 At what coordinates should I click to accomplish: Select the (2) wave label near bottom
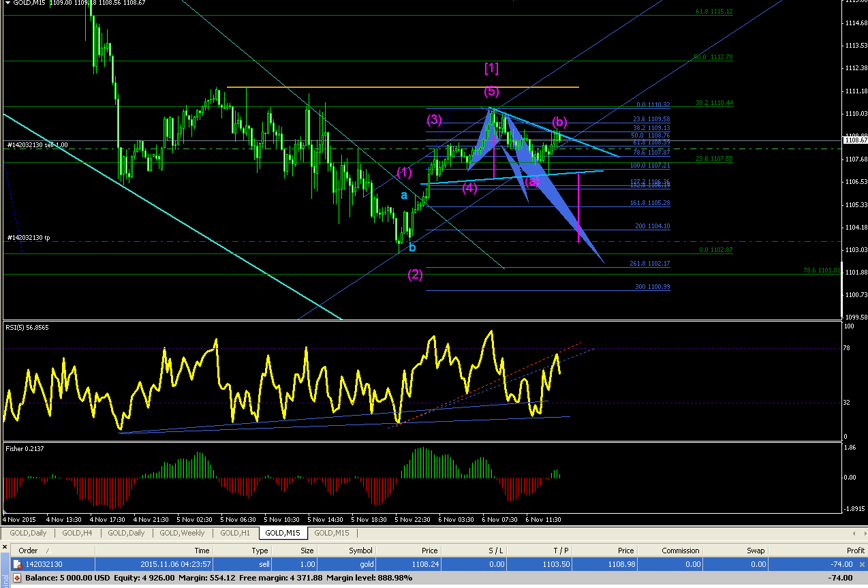click(415, 275)
